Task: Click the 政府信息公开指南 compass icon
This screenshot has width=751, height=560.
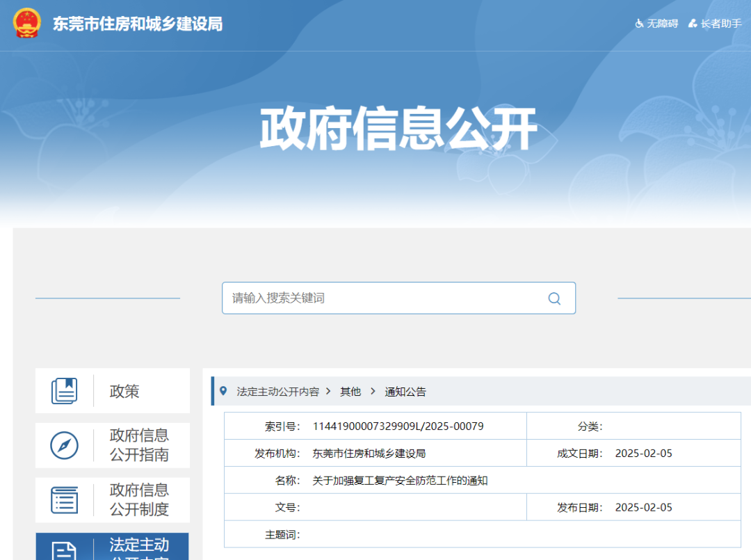Action: pyautogui.click(x=64, y=445)
